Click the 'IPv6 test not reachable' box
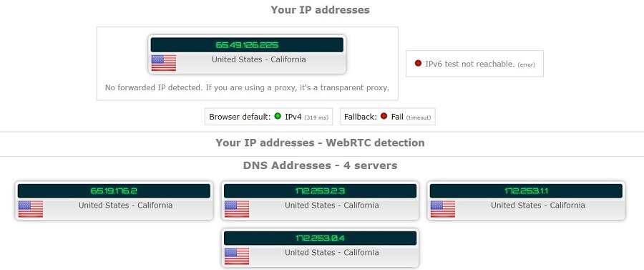This screenshot has height=270, width=644. tap(475, 64)
